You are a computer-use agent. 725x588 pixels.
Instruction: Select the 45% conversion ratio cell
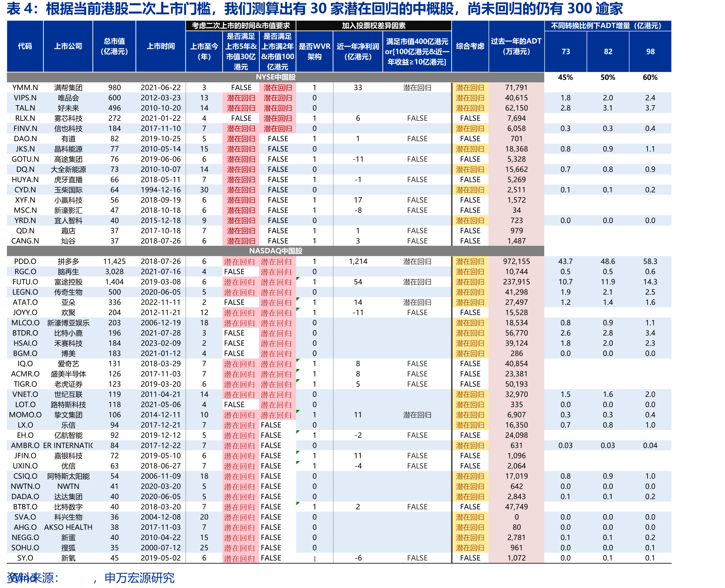click(565, 77)
